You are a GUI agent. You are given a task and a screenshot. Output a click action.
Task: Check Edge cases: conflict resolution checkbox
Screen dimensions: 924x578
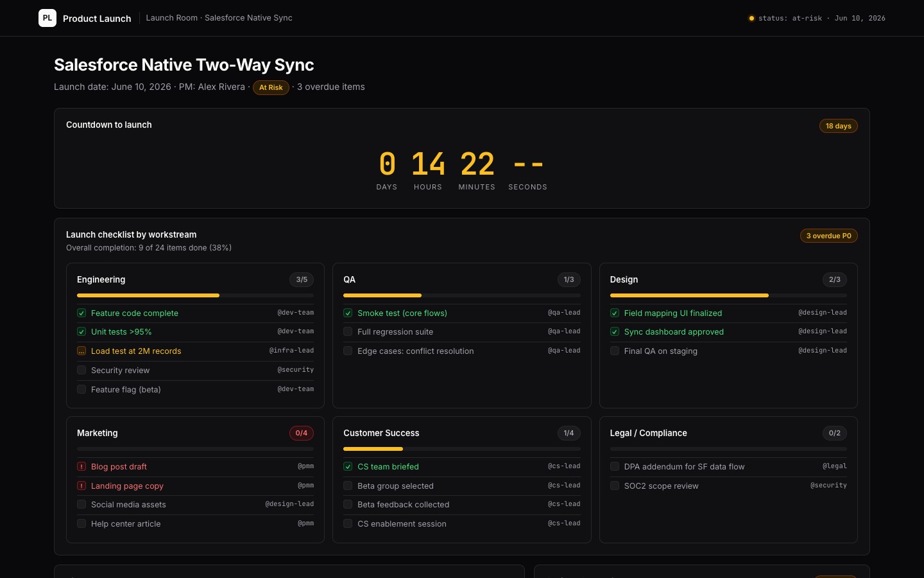click(348, 351)
